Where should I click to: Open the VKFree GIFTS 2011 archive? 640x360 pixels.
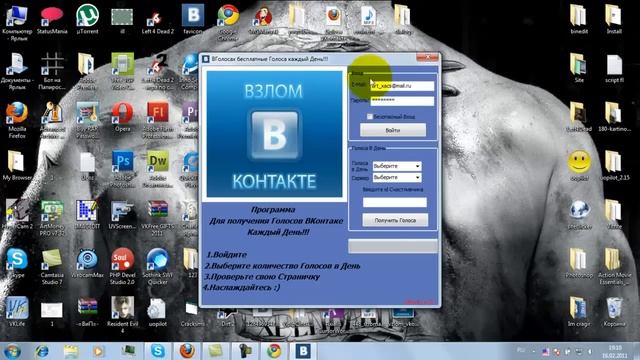[x=158, y=218]
